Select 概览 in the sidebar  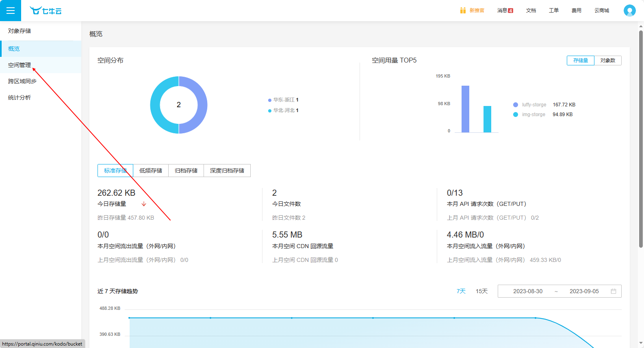click(x=41, y=49)
